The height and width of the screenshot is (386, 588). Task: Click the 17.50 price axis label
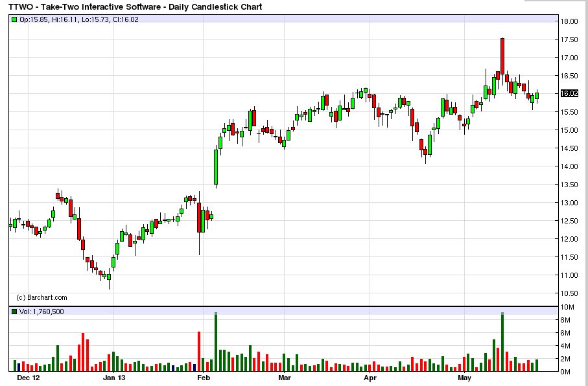pyautogui.click(x=569, y=40)
